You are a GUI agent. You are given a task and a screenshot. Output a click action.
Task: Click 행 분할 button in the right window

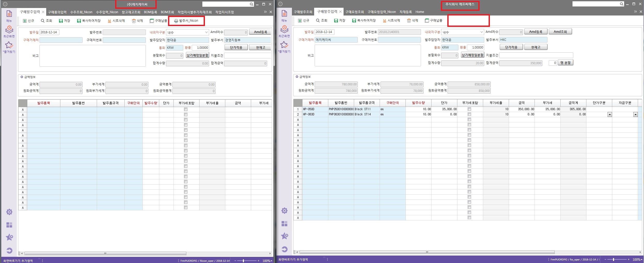566,63
